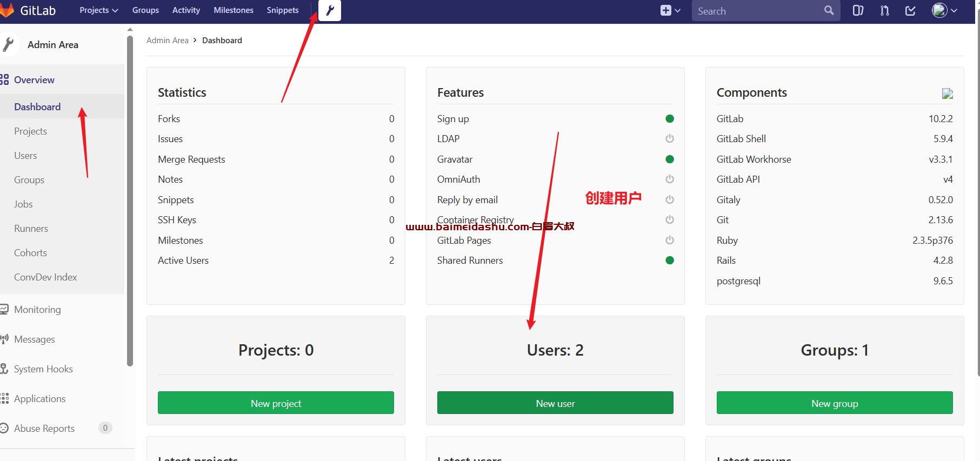Open the Applications label in sidebar

40,399
